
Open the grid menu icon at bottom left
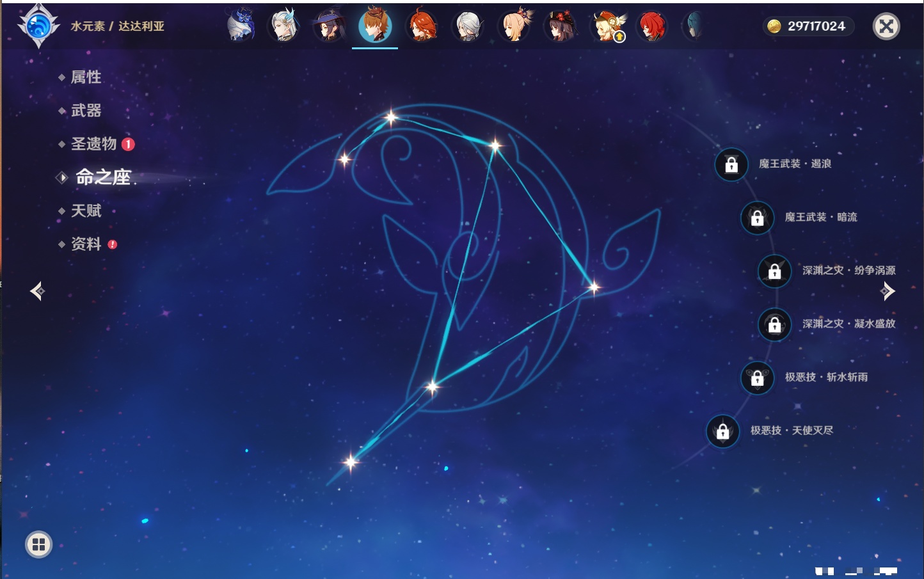(x=38, y=544)
